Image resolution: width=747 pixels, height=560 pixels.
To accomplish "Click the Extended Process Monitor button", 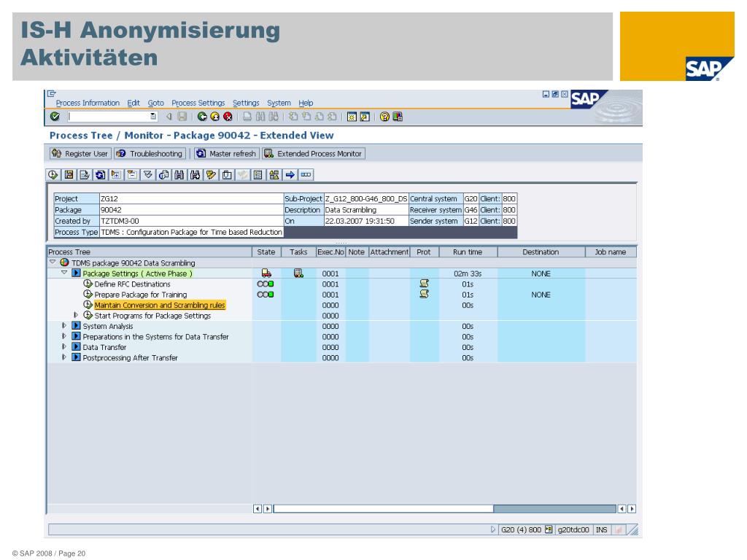I will [x=314, y=153].
